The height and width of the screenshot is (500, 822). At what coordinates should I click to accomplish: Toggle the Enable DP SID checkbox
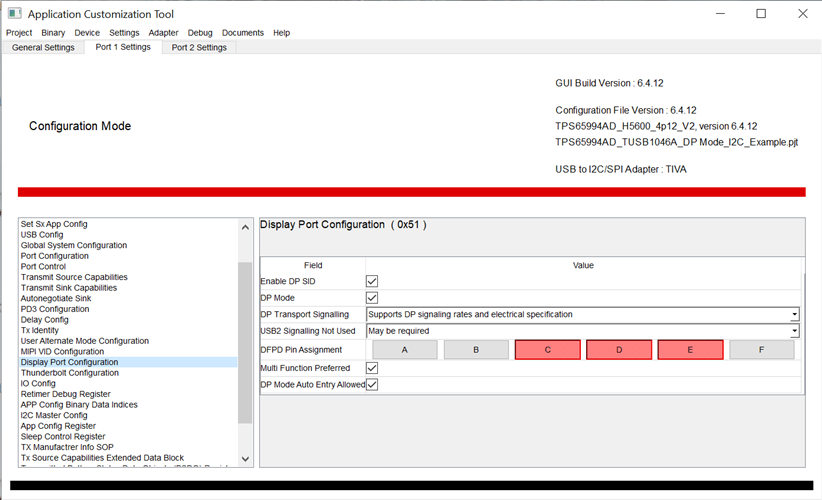372,281
